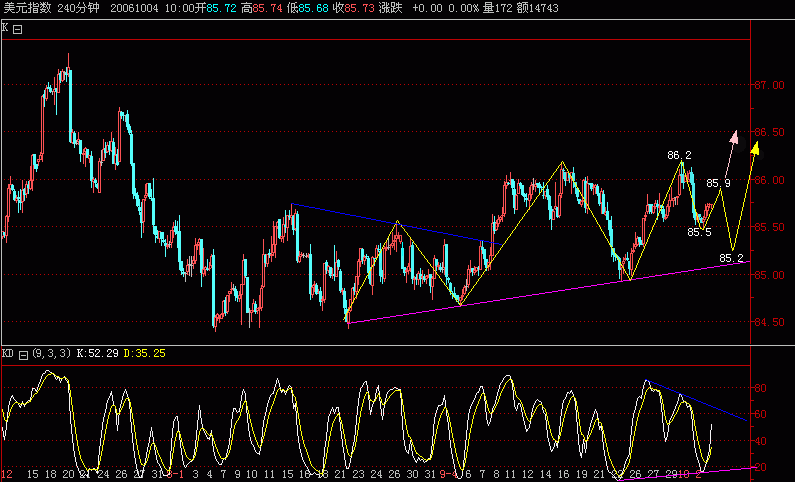Click the high price 85.74
The width and height of the screenshot is (795, 482).
click(x=267, y=8)
